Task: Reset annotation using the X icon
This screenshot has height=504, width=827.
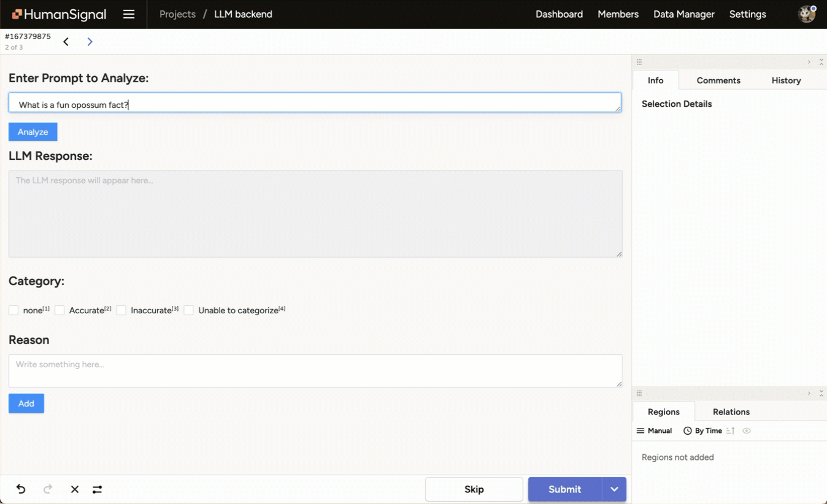Action: pyautogui.click(x=74, y=489)
